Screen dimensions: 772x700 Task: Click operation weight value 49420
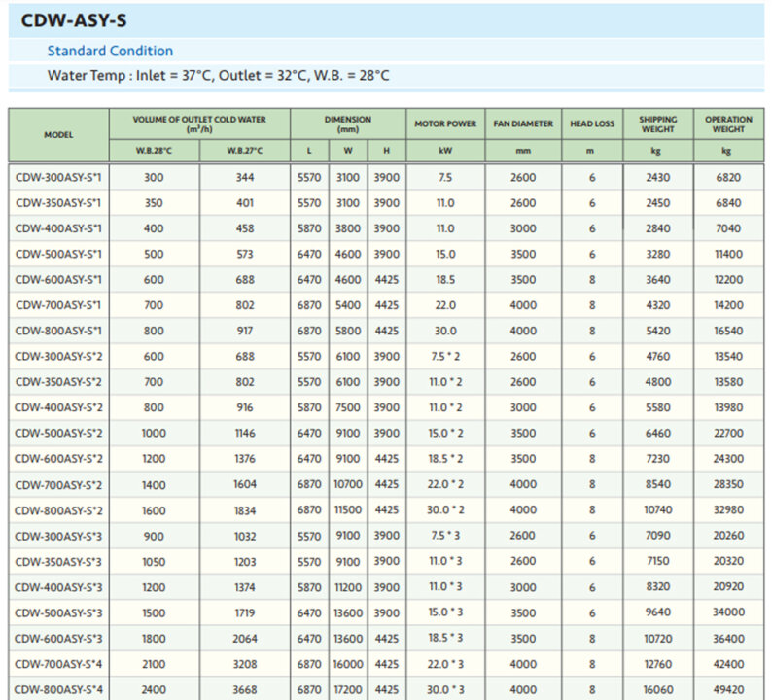click(727, 689)
